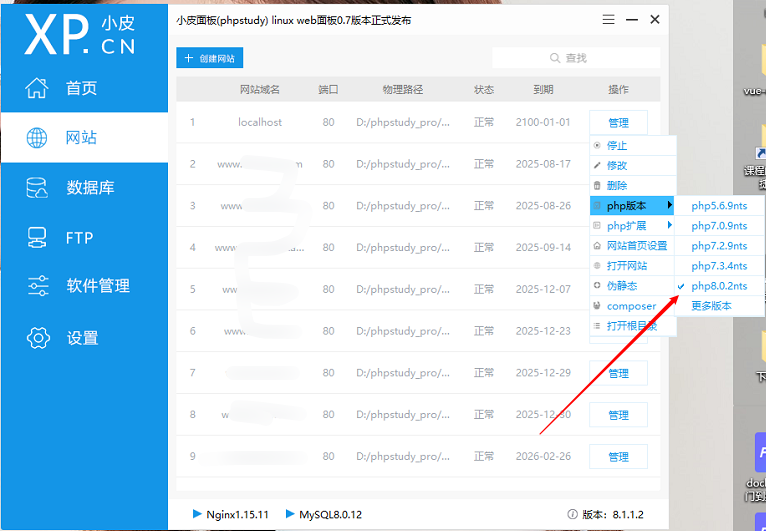Open 设置 gear icon in sidebar
766x531 pixels.
pos(37,338)
